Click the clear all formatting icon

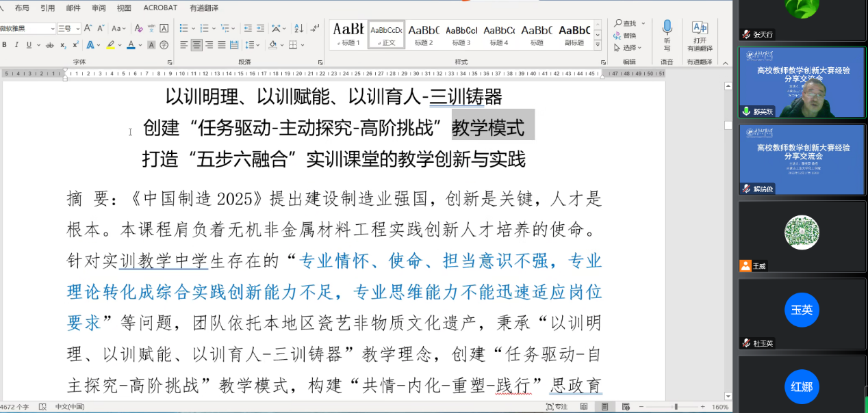(139, 29)
